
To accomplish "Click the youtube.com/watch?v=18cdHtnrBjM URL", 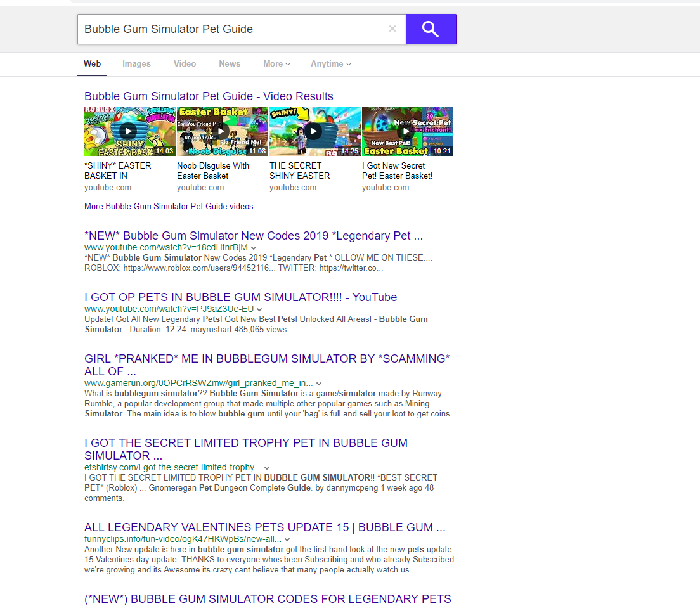I will pos(166,247).
